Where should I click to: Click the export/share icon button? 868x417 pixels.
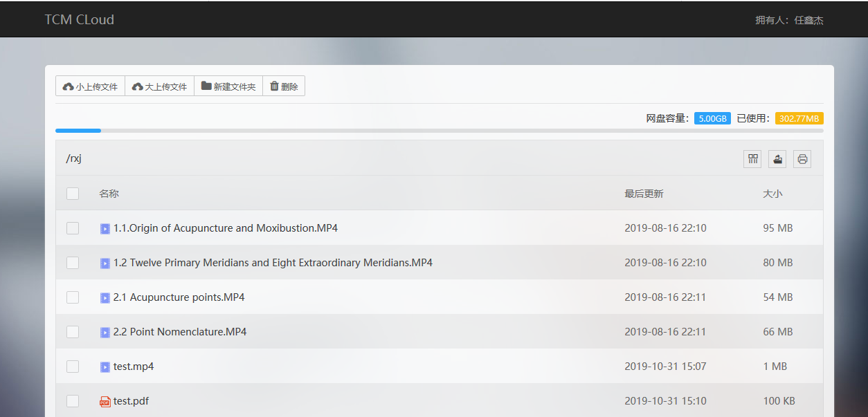(777, 159)
